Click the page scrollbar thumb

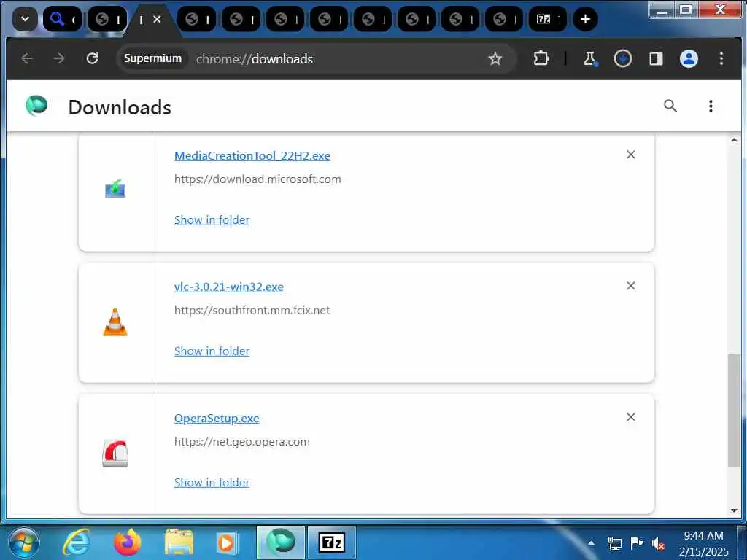pos(734,411)
